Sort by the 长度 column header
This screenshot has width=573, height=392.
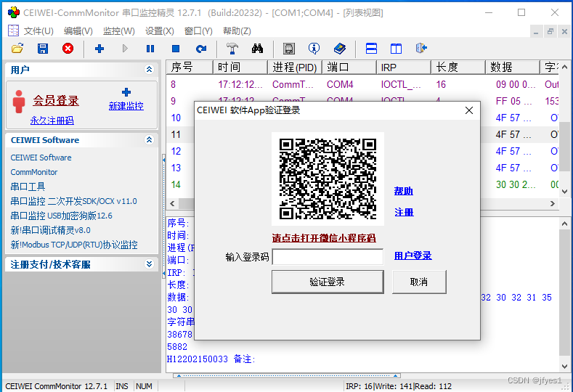pyautogui.click(x=458, y=68)
